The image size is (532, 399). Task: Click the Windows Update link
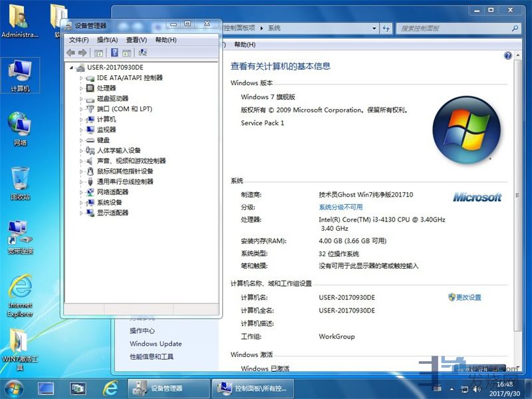pos(156,344)
